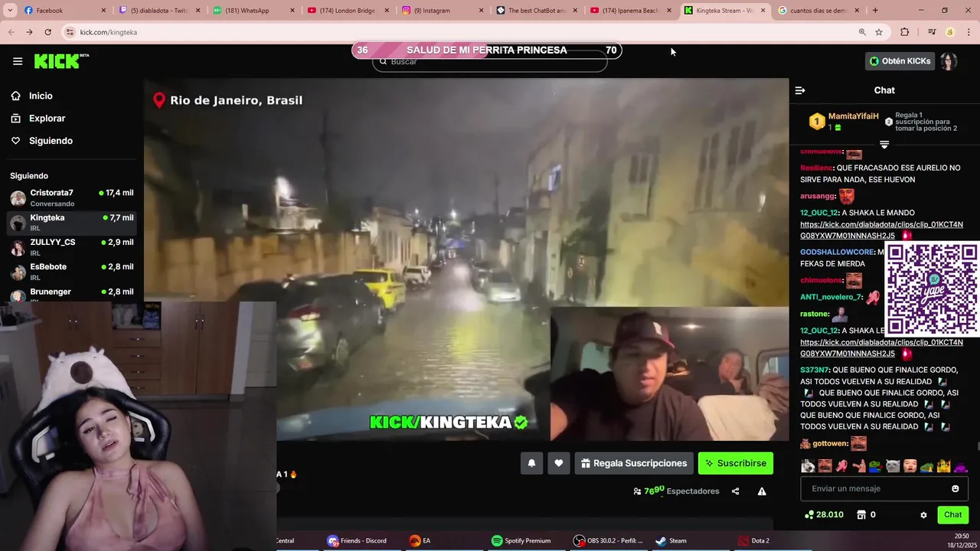Screen dimensions: 980x551
Task: Click username GODSHALLOWCORE in chat
Action: point(837,252)
